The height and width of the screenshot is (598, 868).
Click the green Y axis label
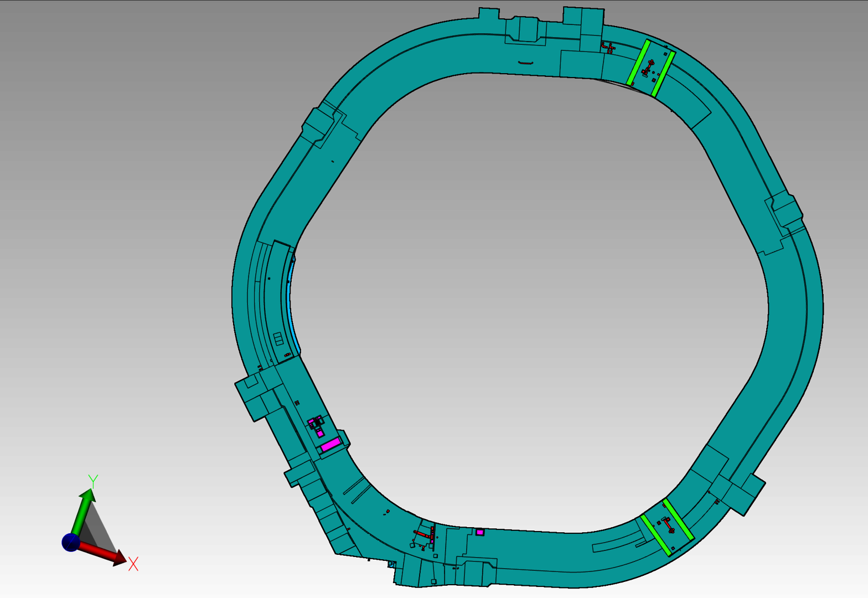tap(93, 481)
